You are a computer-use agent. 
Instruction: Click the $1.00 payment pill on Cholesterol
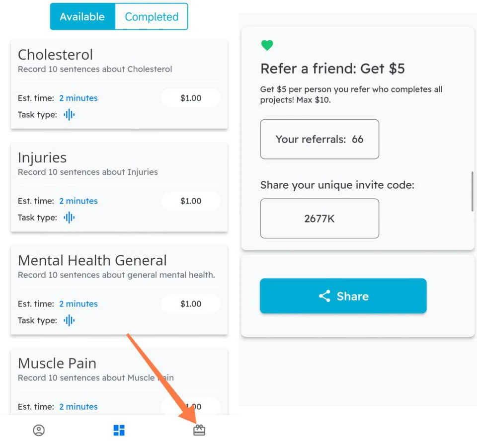click(x=191, y=98)
